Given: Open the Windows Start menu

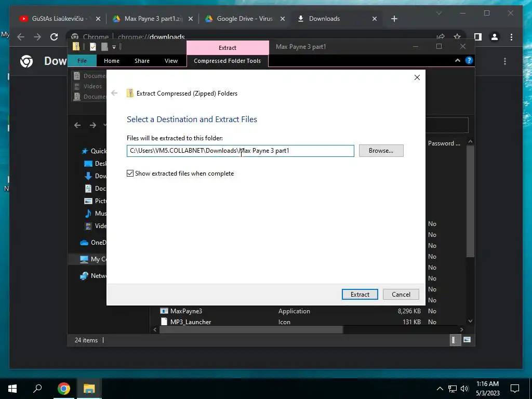Looking at the screenshot, I should pyautogui.click(x=12, y=389).
